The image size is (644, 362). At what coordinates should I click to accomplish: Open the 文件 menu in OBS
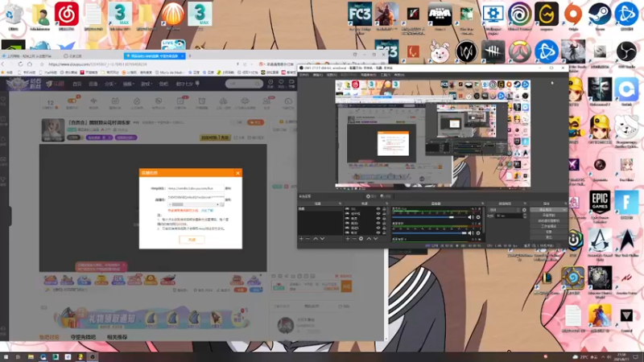point(304,75)
